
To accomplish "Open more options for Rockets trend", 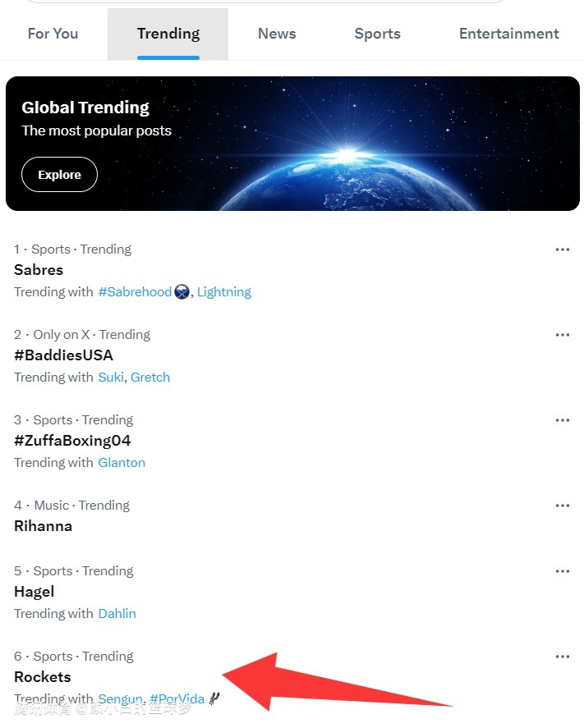I will [x=562, y=657].
